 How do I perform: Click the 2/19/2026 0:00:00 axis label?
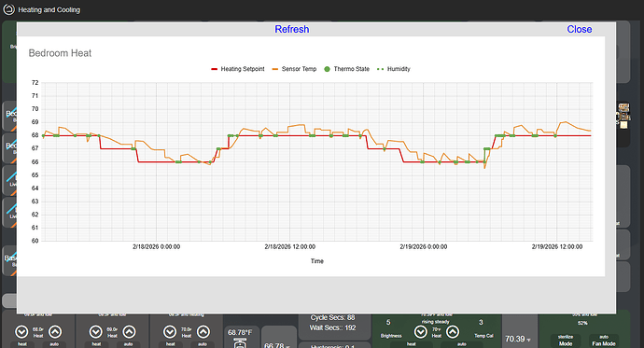[x=424, y=246]
